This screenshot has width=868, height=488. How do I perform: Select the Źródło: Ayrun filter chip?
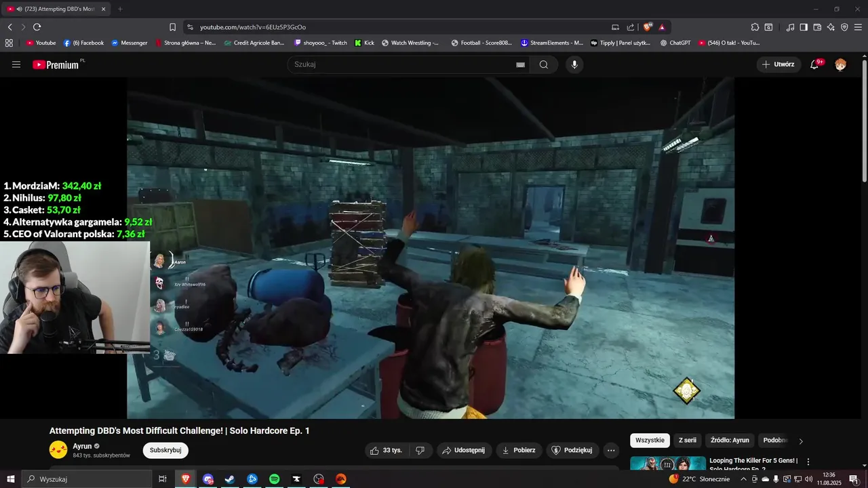[x=730, y=441]
